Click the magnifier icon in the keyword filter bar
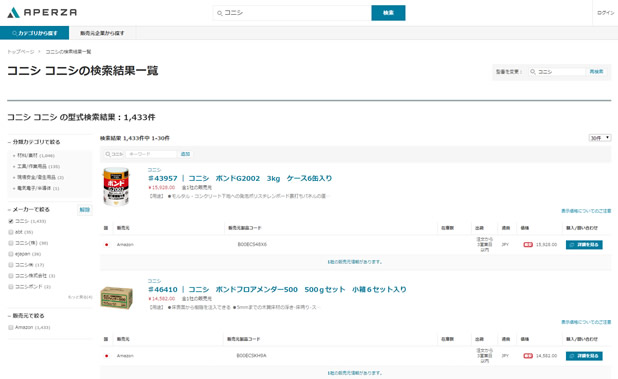 pyautogui.click(x=108, y=154)
